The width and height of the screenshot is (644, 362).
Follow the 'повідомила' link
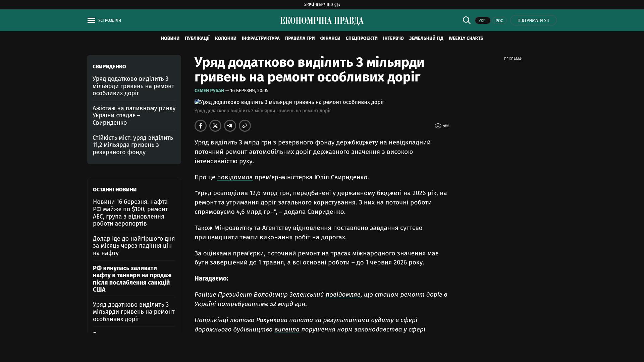coord(235,177)
